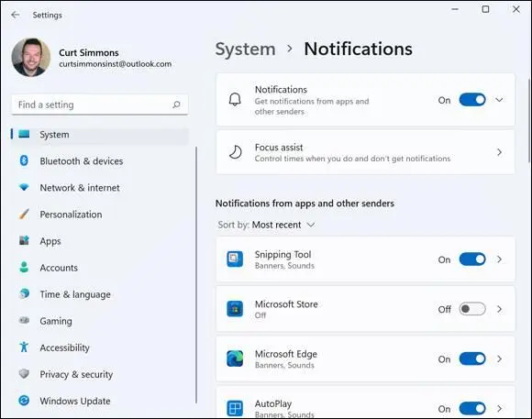Click the Focus assist title text
Screen dimensions: 532x419
pos(279,148)
